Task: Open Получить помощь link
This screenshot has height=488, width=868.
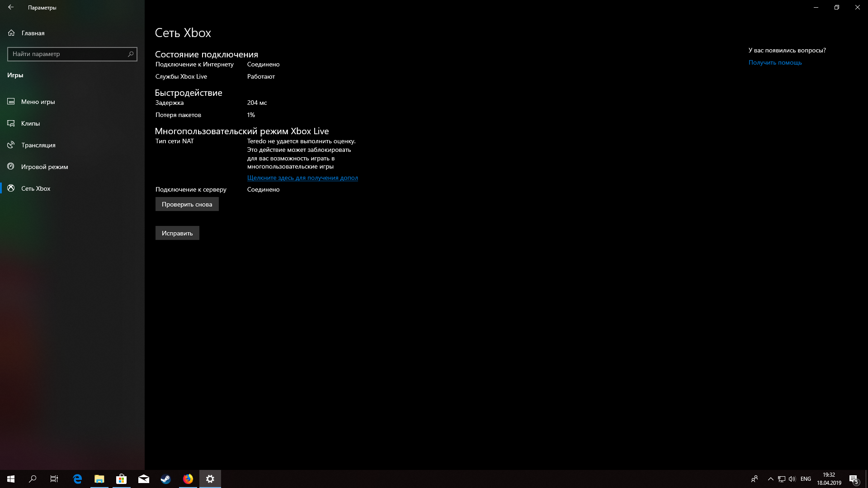Action: point(775,63)
